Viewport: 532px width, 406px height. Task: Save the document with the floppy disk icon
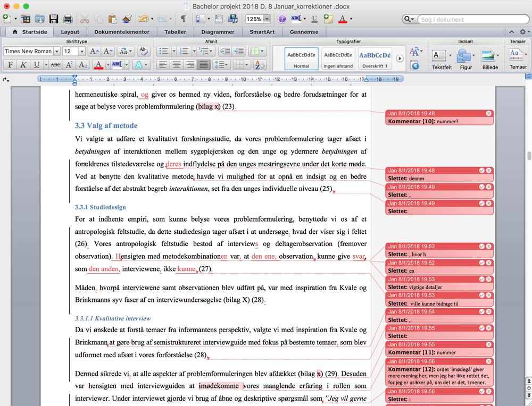[x=54, y=19]
